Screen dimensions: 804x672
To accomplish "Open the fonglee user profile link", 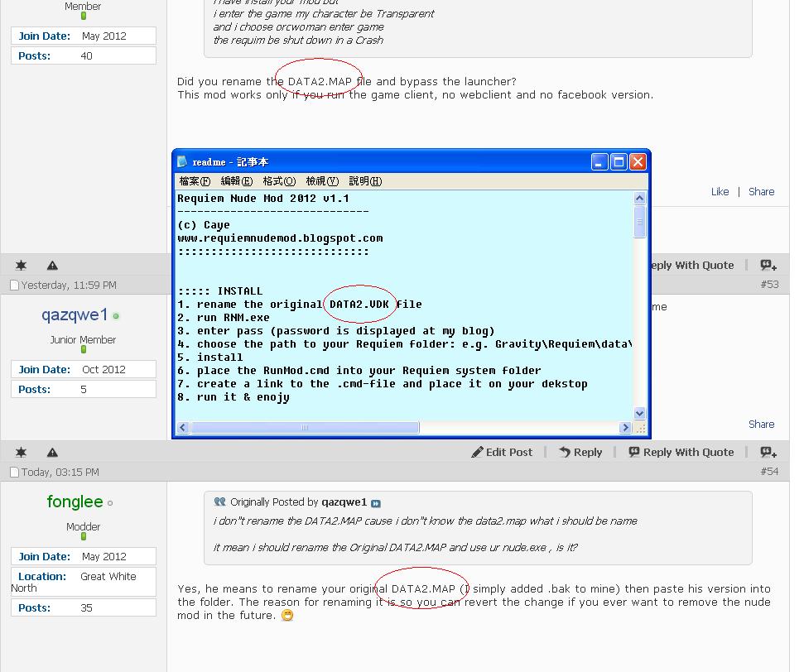I will [x=75, y=502].
